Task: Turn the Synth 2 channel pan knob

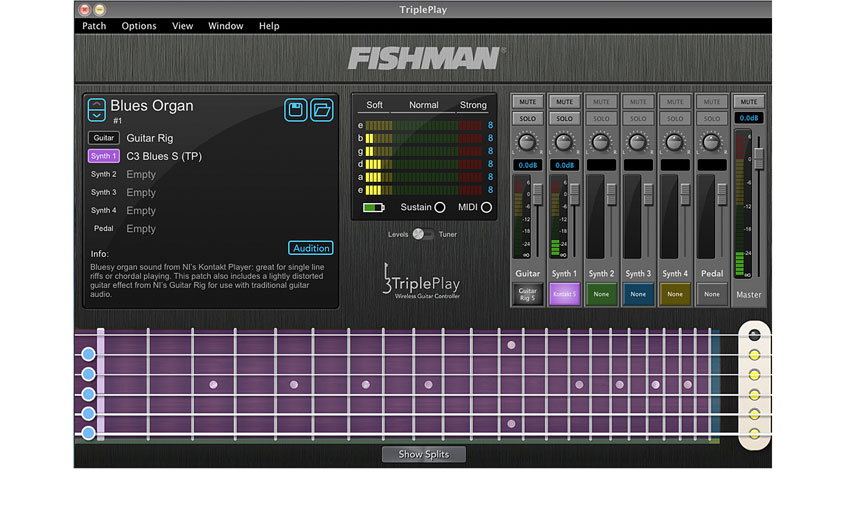Action: coord(601,142)
